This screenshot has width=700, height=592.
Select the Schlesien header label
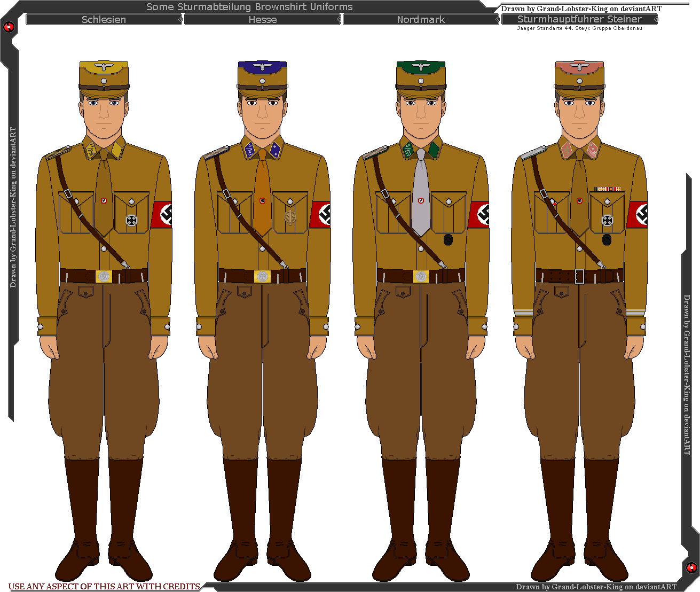[x=104, y=19]
